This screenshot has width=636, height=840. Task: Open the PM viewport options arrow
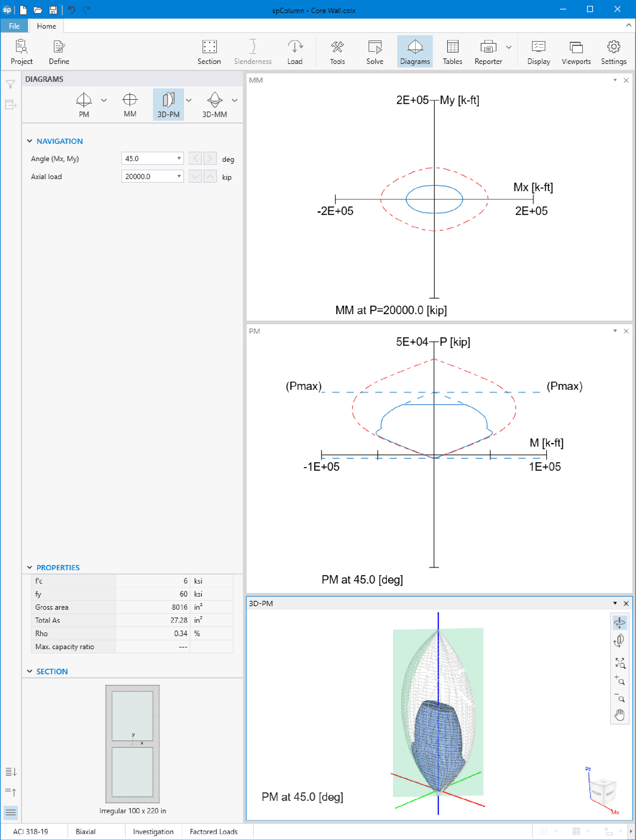coord(615,331)
